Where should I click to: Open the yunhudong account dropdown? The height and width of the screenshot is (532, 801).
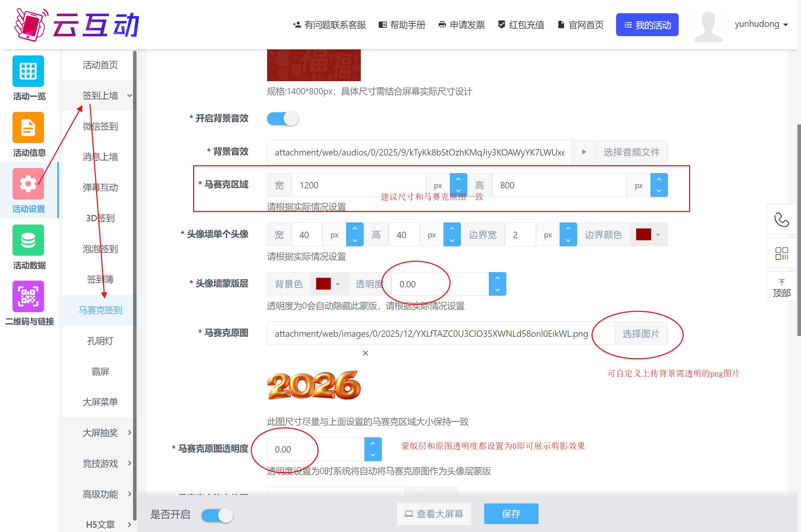(760, 24)
